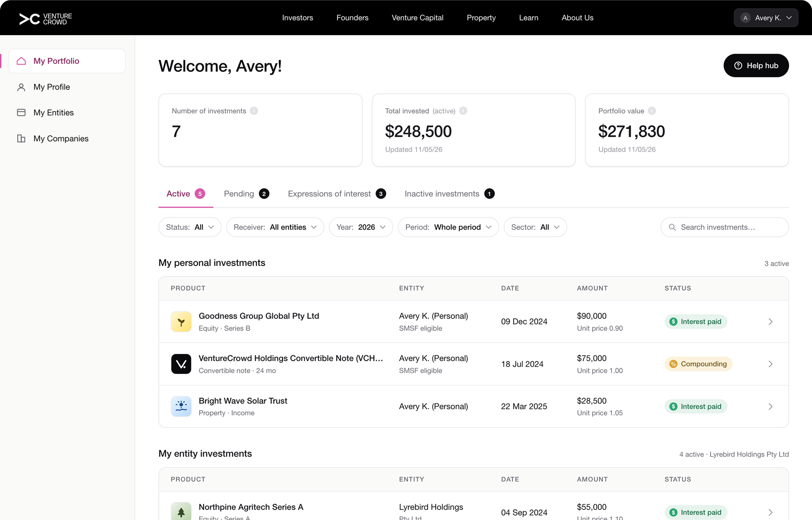
Task: Open the Bright Wave Solar row arrow
Action: pyautogui.click(x=771, y=406)
